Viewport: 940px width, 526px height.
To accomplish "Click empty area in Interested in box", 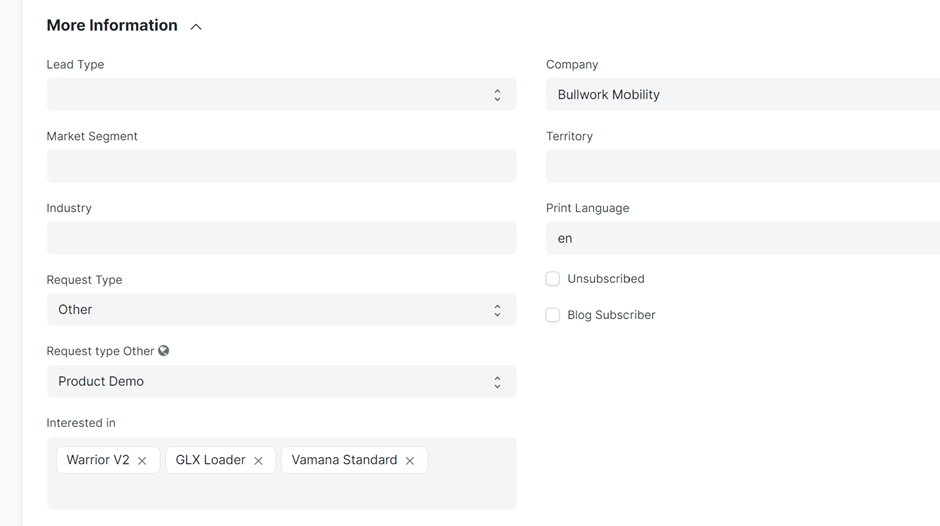I will (281, 492).
